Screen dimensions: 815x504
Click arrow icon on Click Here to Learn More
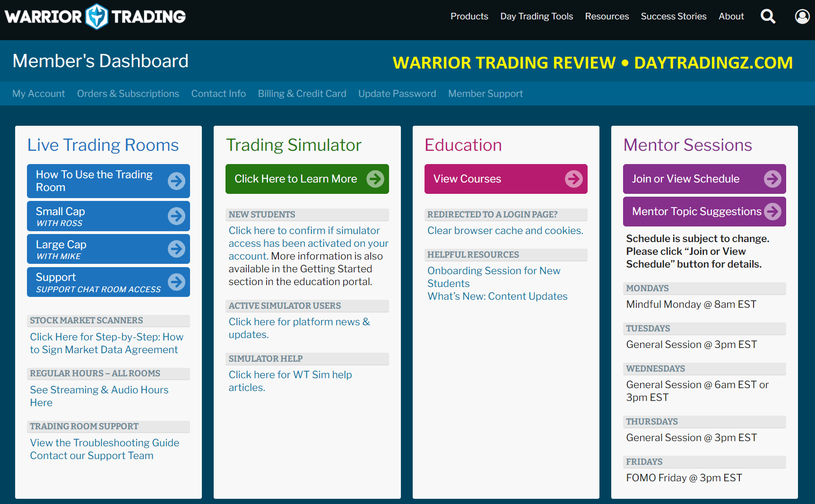(375, 179)
